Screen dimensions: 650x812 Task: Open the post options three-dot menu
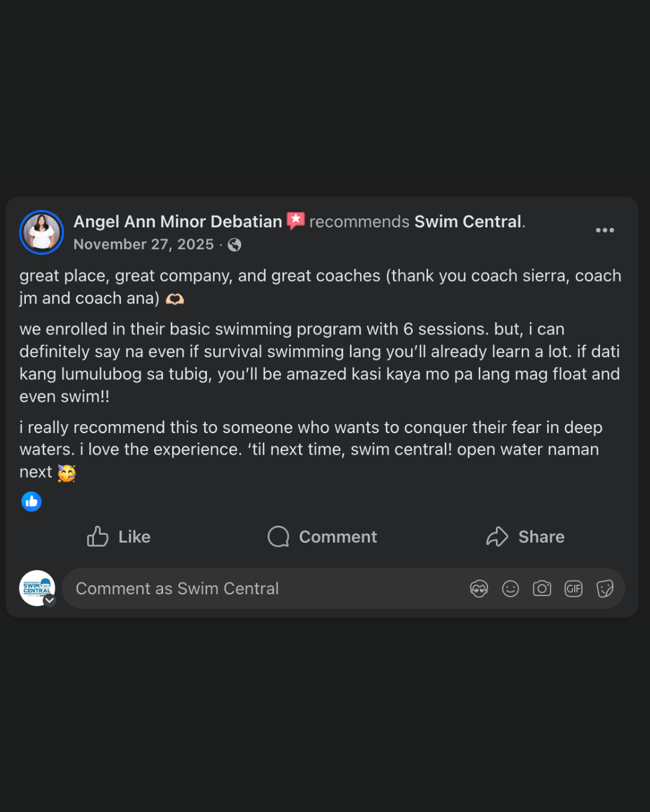pos(605,230)
